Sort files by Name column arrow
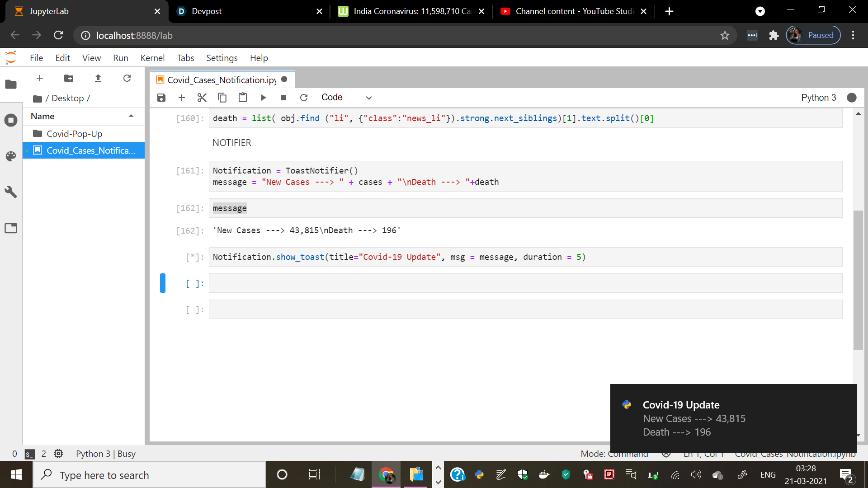The height and width of the screenshot is (488, 868). point(131,116)
